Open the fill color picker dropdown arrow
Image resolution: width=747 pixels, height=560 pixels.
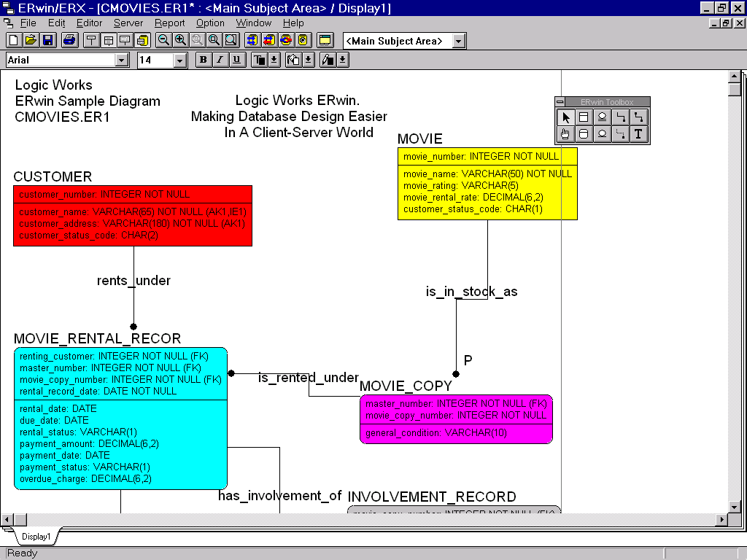(308, 60)
